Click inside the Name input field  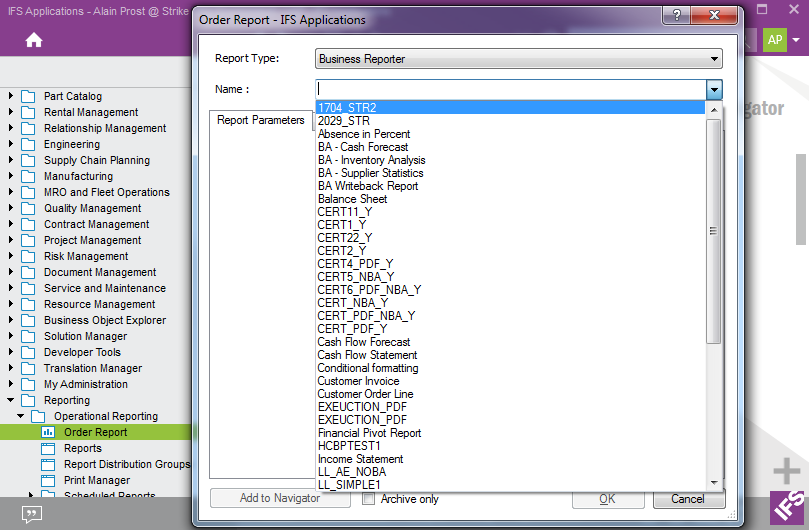[x=510, y=89]
